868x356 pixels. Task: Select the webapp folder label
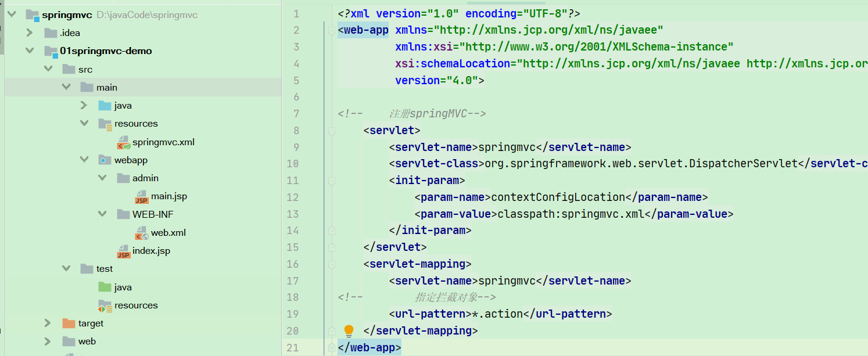coord(131,160)
